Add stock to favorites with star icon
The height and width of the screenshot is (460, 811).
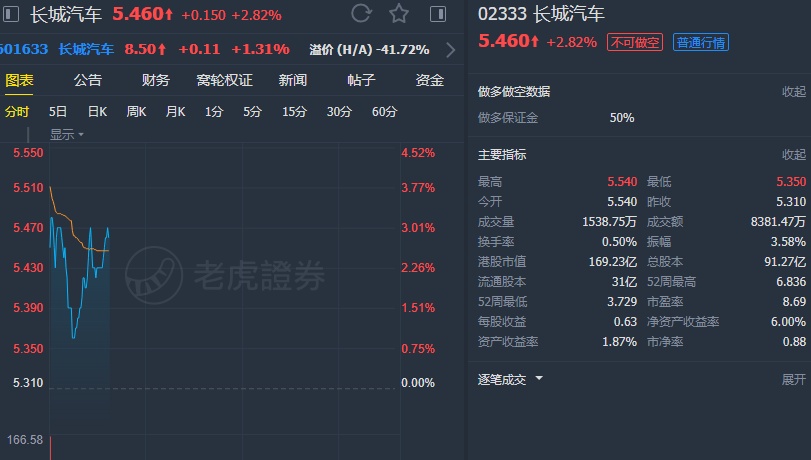click(x=399, y=14)
